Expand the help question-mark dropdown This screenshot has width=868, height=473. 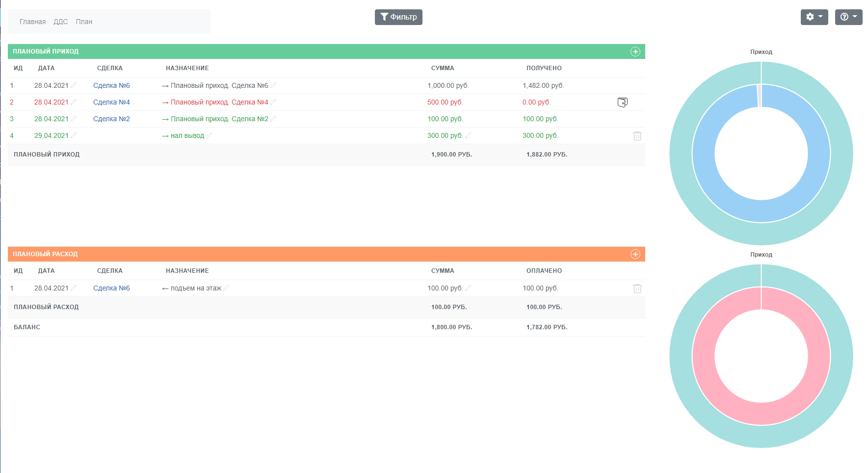pyautogui.click(x=848, y=17)
